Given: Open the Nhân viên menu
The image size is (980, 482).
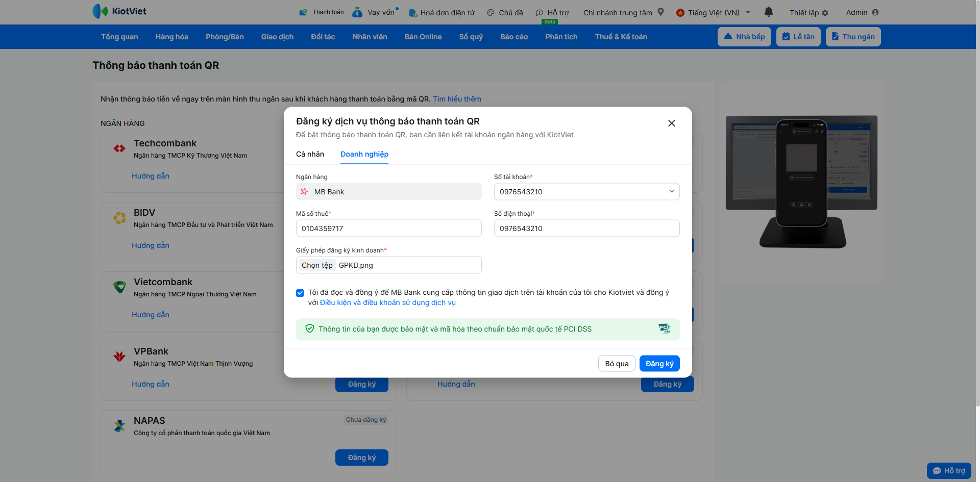Looking at the screenshot, I should click(370, 37).
